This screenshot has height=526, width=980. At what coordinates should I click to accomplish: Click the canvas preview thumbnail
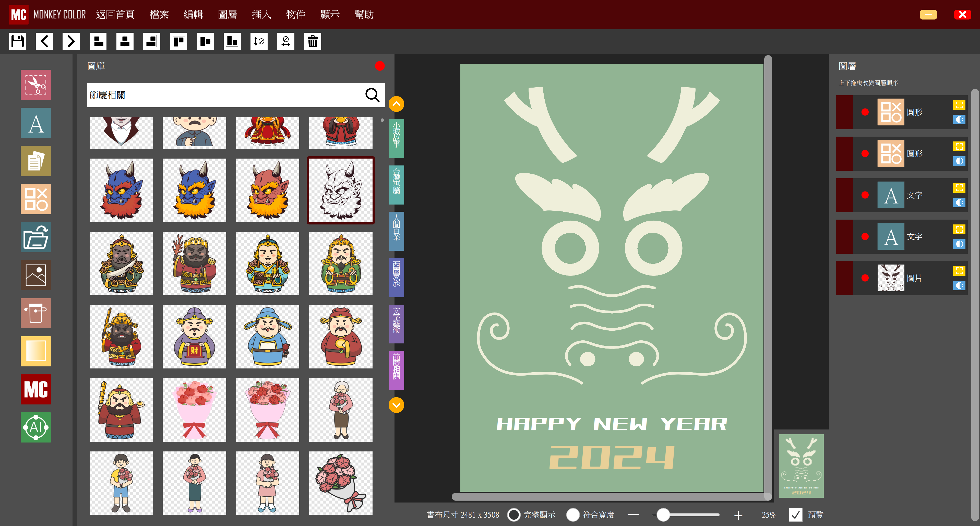click(x=801, y=466)
